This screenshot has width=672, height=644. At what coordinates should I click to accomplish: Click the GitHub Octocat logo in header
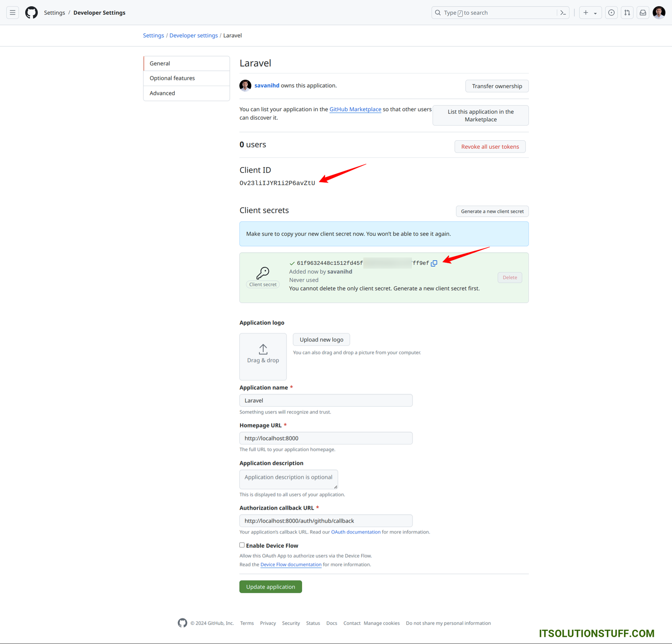click(x=31, y=13)
